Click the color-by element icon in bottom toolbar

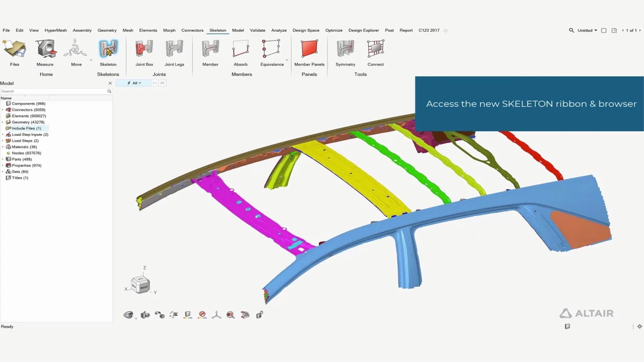188,315
